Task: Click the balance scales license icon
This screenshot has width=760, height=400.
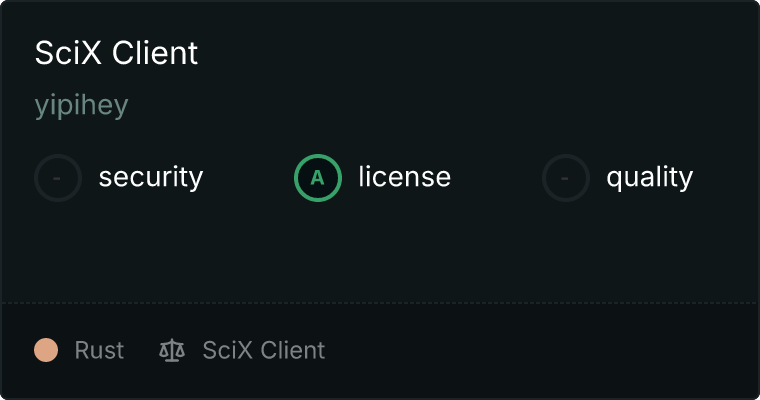Action: (172, 350)
